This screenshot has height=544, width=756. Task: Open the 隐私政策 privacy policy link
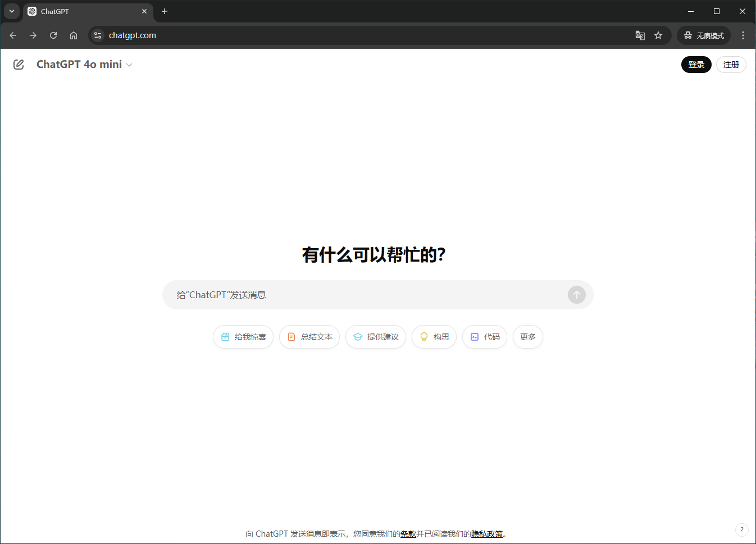[487, 534]
